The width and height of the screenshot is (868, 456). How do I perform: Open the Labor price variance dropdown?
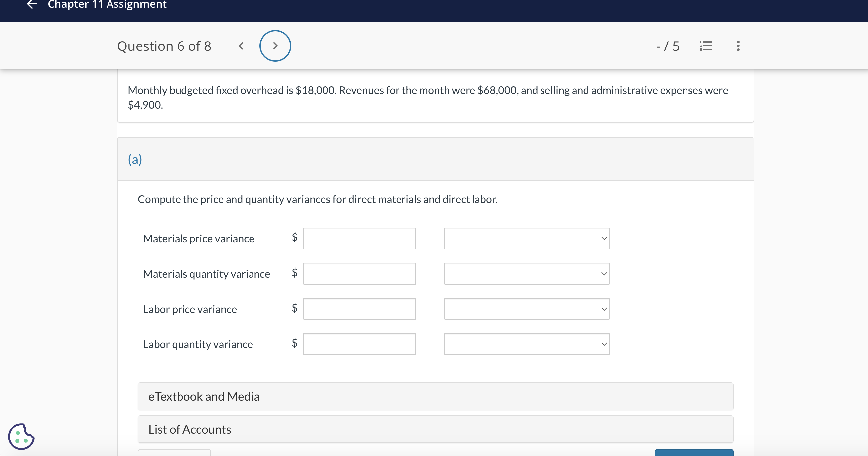click(x=526, y=309)
